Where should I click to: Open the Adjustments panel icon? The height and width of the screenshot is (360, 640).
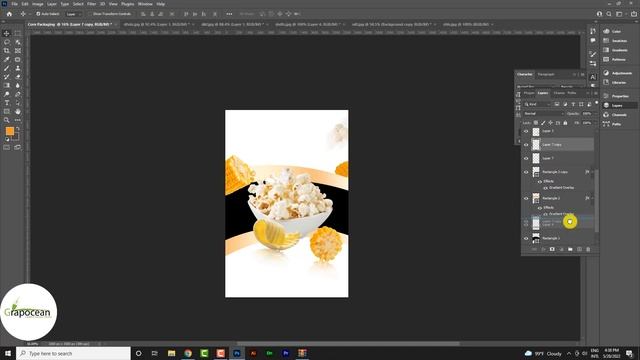[606, 73]
